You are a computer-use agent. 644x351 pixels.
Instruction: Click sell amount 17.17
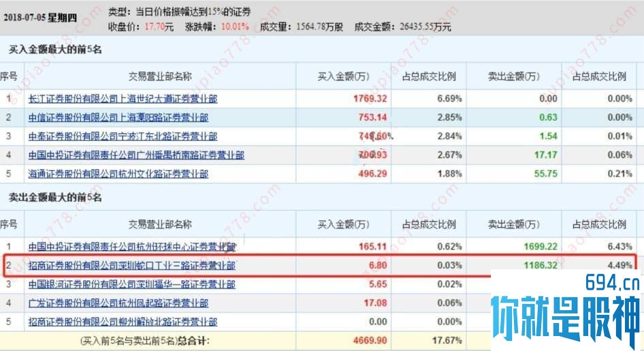click(546, 155)
